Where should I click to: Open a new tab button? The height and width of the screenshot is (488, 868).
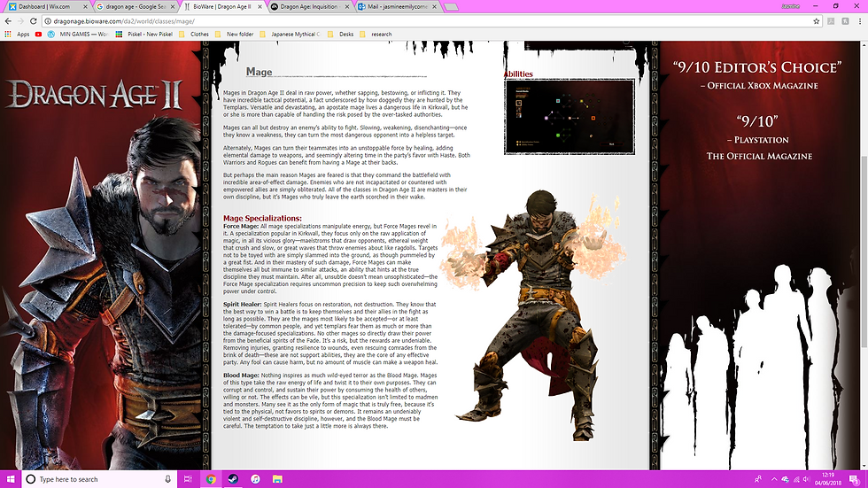pyautogui.click(x=451, y=7)
